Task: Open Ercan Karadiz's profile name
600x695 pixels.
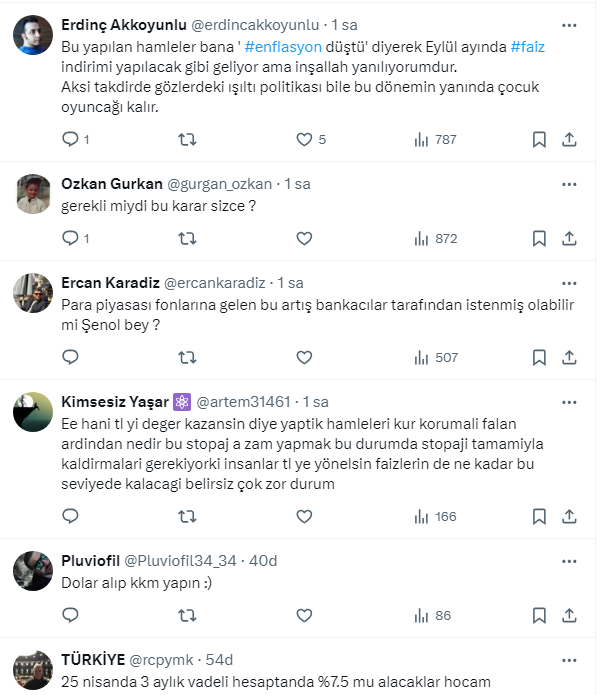Action: tap(108, 283)
